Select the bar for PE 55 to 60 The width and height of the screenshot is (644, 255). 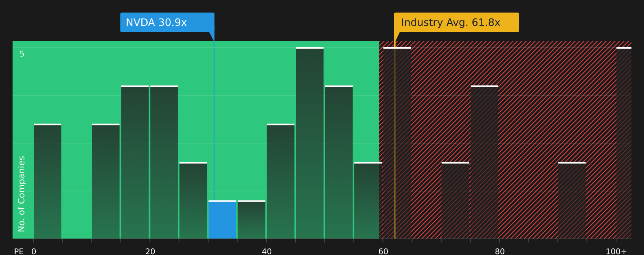[x=368, y=200]
